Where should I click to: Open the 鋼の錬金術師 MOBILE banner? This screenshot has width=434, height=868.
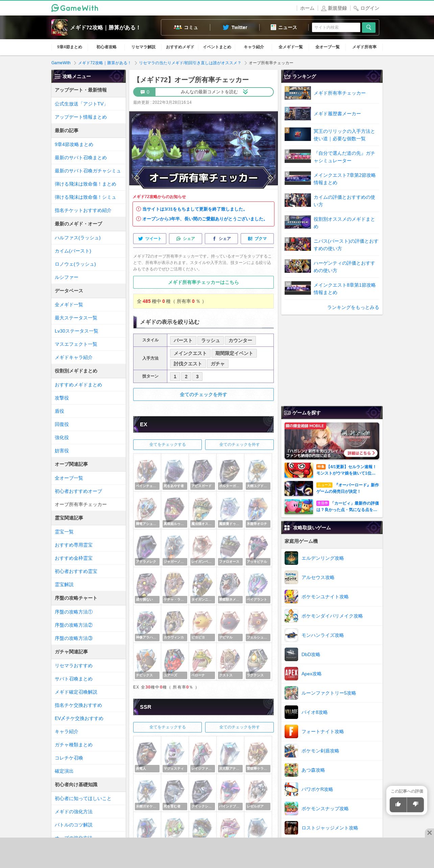coord(332,441)
